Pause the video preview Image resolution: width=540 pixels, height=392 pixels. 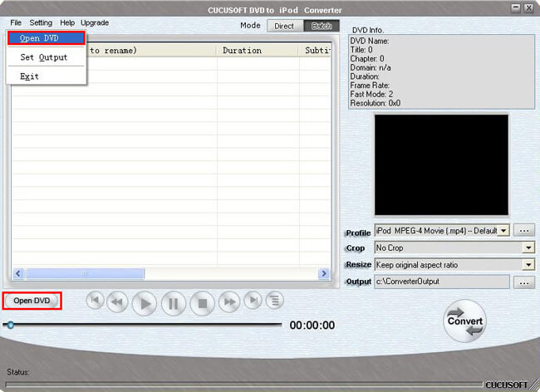tap(173, 303)
